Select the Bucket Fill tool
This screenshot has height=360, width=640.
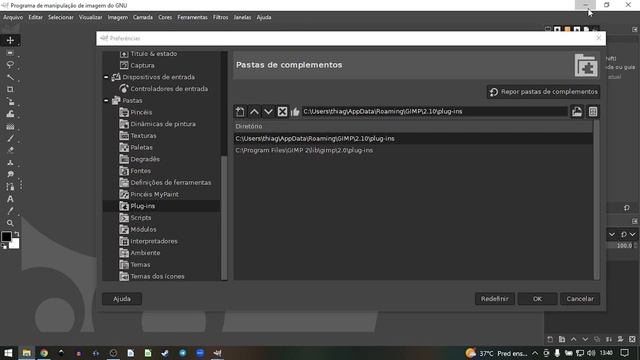[10, 114]
